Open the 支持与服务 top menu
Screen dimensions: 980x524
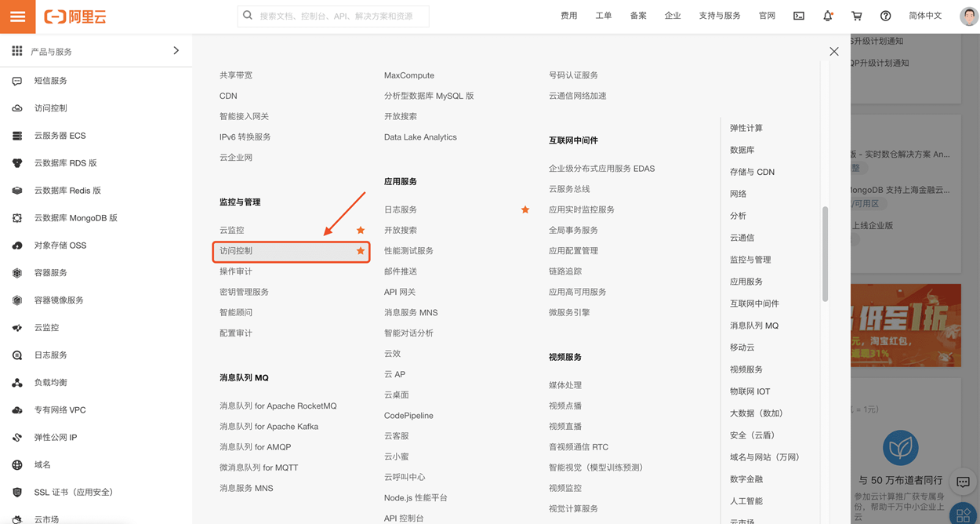(720, 16)
